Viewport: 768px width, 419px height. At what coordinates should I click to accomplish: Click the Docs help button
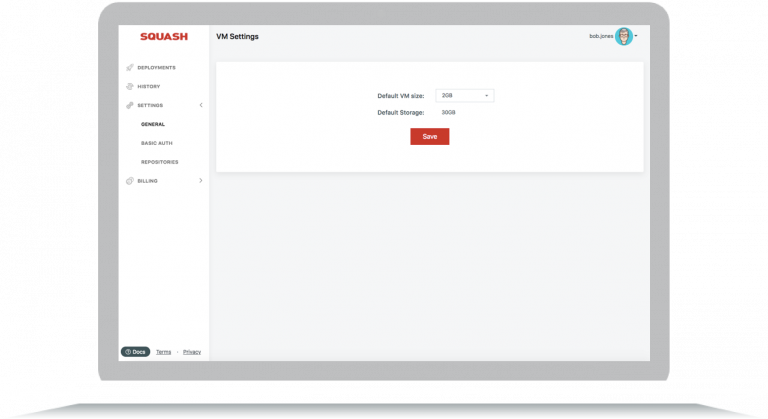click(135, 352)
